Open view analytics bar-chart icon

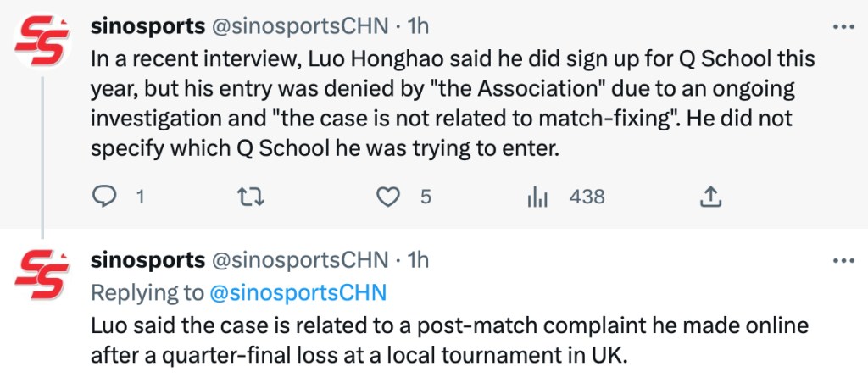click(537, 197)
